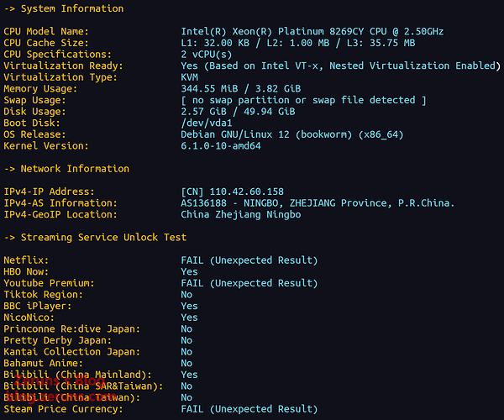
Task: Click the Intel Xeon Platinum 8269CY CPU model text
Action: tap(312, 32)
